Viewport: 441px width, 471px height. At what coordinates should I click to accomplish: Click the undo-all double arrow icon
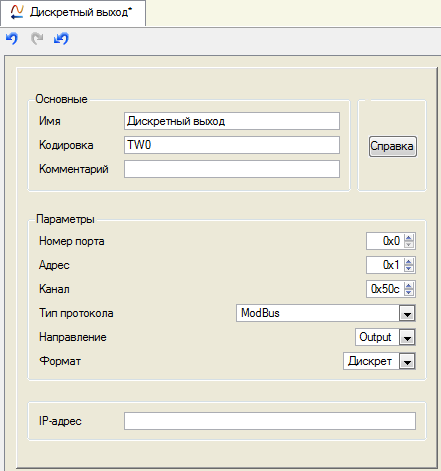[61, 39]
